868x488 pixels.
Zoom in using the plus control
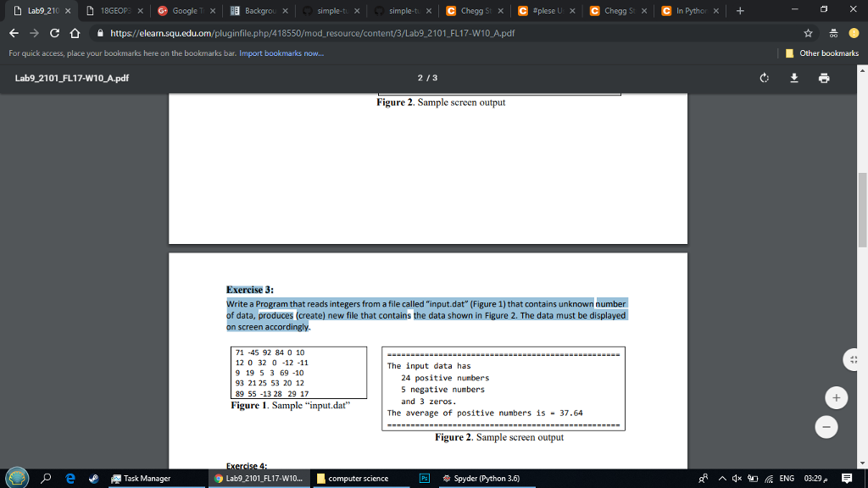coord(836,397)
